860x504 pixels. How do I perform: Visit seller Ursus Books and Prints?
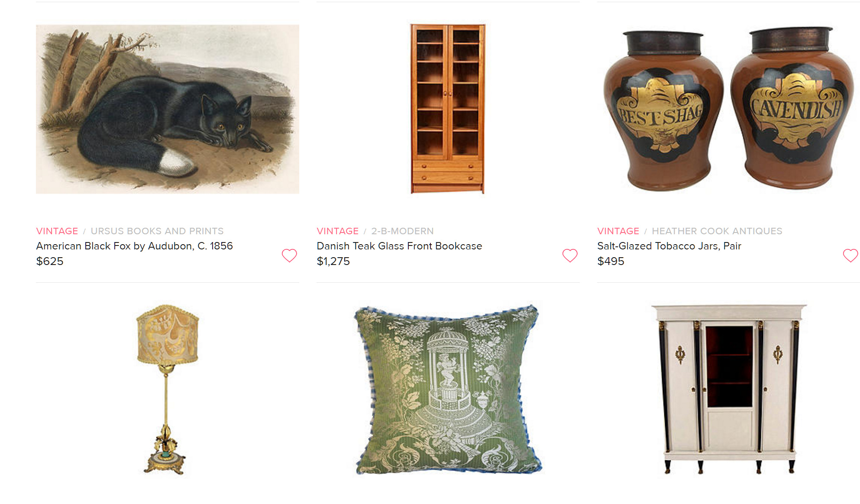(157, 231)
